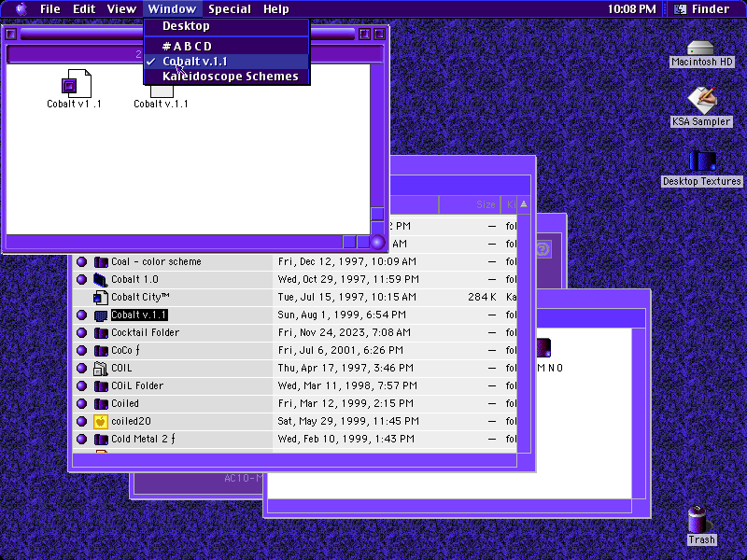Click the help question mark icon in back window
The height and width of the screenshot is (560, 747).
point(543,248)
